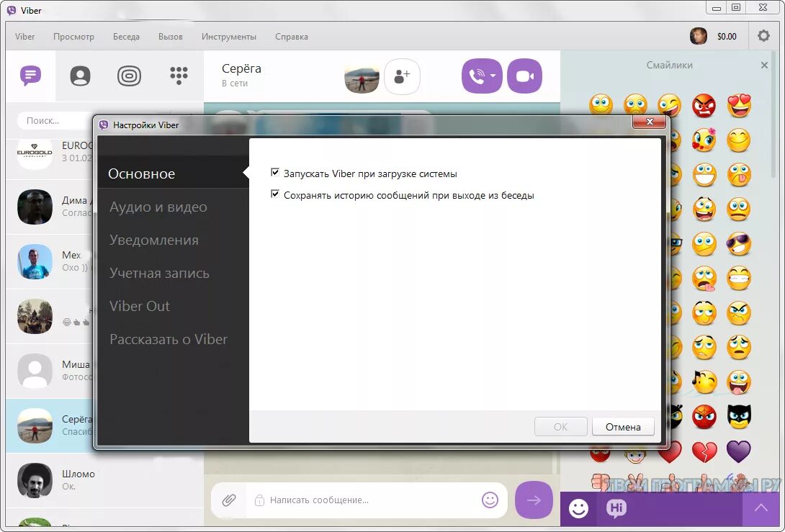
Task: Attach a file with the paperclip icon
Action: point(229,500)
